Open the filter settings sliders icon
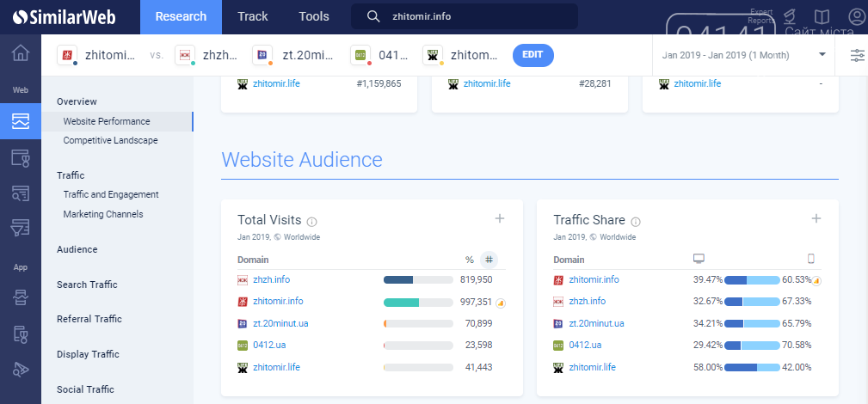Image resolution: width=868 pixels, height=404 pixels. coord(857,55)
